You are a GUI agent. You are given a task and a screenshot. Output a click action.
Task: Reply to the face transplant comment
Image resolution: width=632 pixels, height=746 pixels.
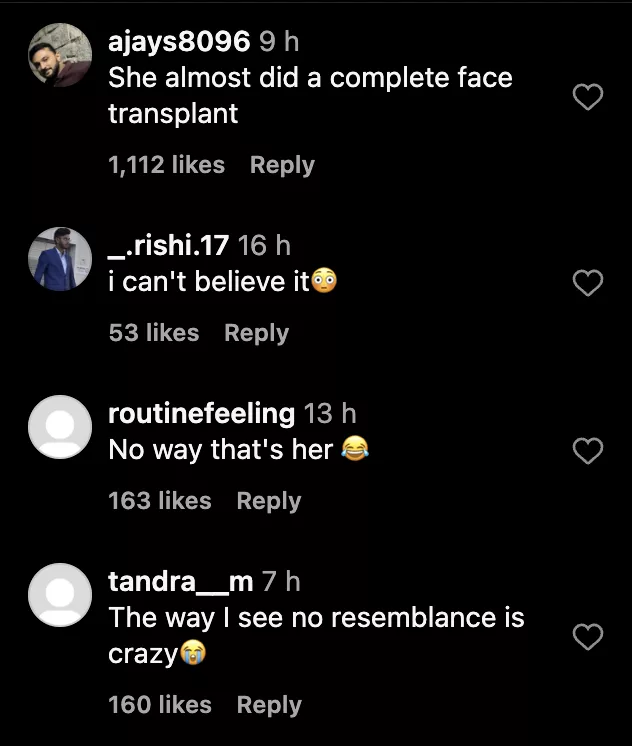pyautogui.click(x=282, y=165)
